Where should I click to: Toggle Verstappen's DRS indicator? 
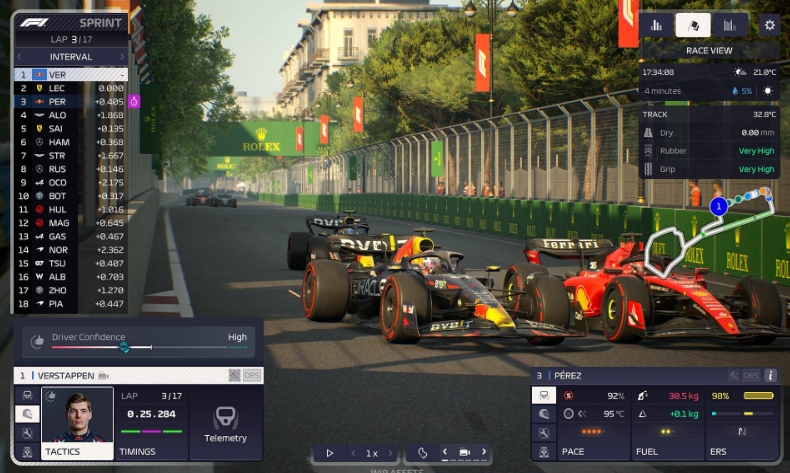[252, 375]
